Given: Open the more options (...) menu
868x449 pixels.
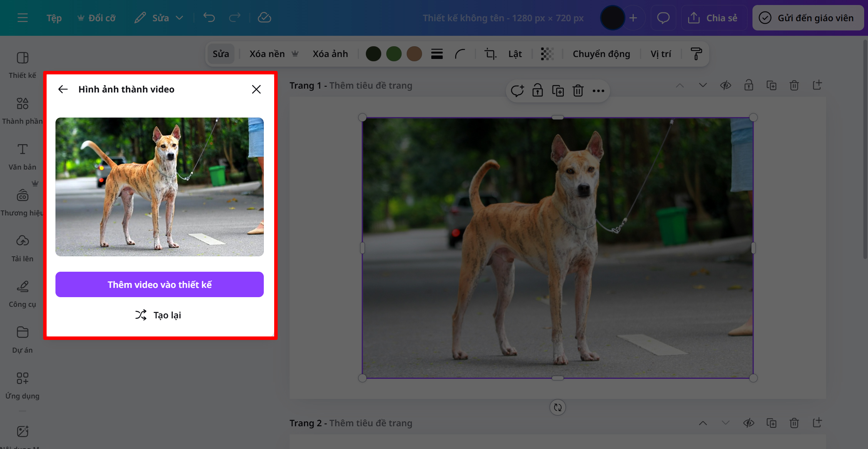Looking at the screenshot, I should click(x=598, y=91).
